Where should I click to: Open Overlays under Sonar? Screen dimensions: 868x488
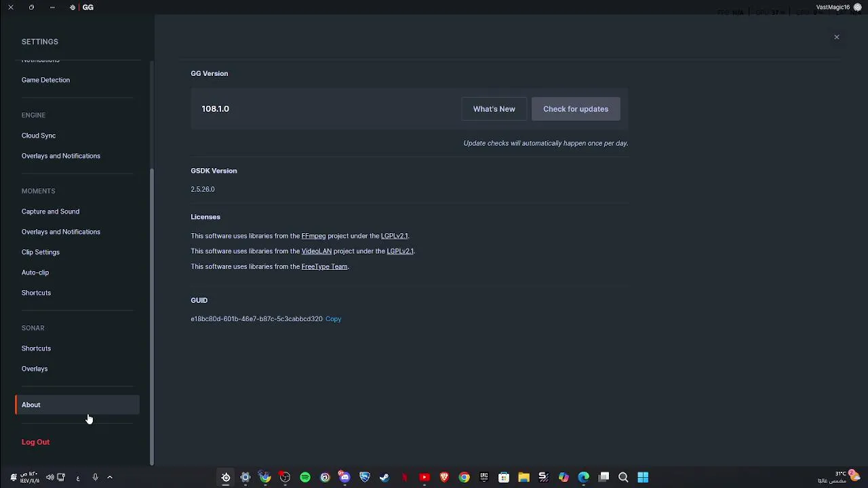35,369
